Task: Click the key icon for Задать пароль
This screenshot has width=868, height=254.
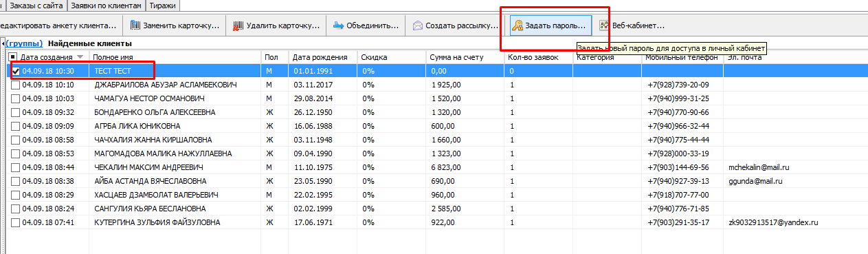Action: pyautogui.click(x=517, y=26)
